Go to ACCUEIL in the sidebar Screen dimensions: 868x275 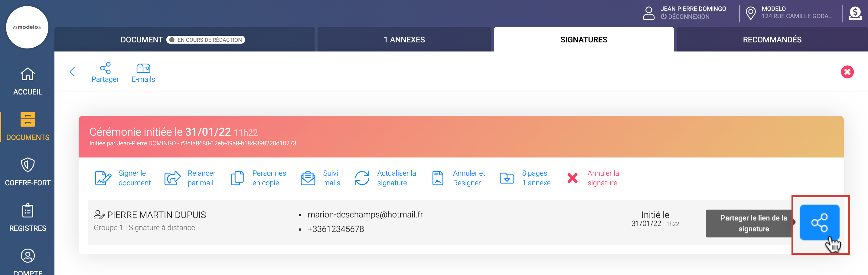28,81
